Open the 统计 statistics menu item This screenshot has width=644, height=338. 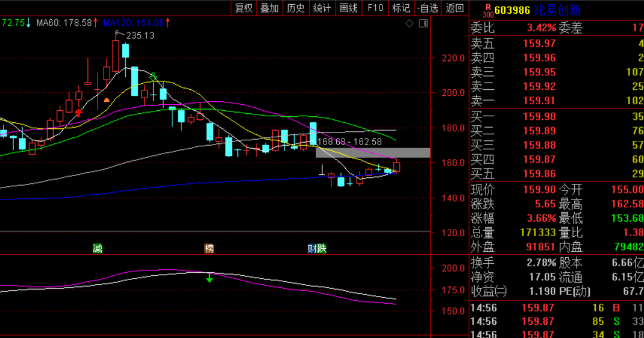pos(322,8)
